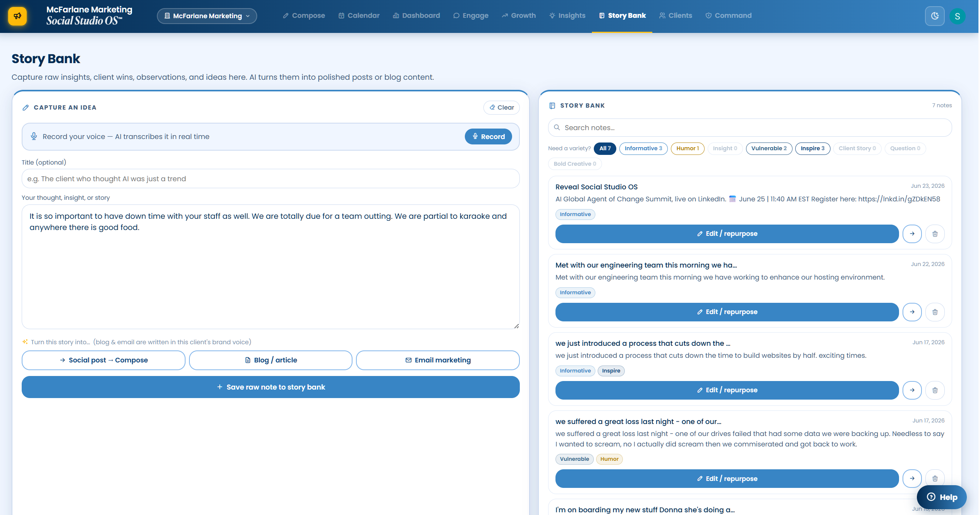Turn story into Blog / article
This screenshot has width=980, height=515.
270,360
